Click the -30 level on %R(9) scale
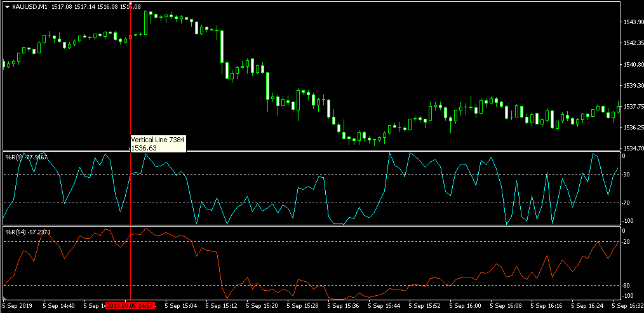The width and height of the screenshot is (644, 313). coord(626,175)
